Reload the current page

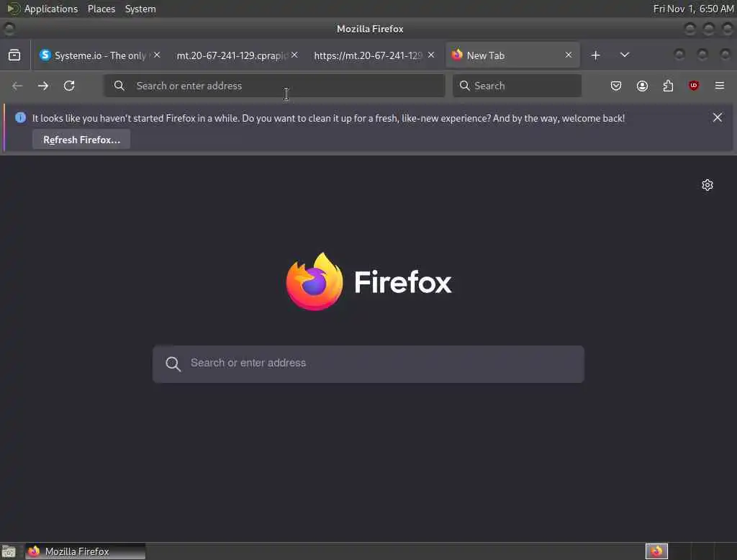[69, 86]
